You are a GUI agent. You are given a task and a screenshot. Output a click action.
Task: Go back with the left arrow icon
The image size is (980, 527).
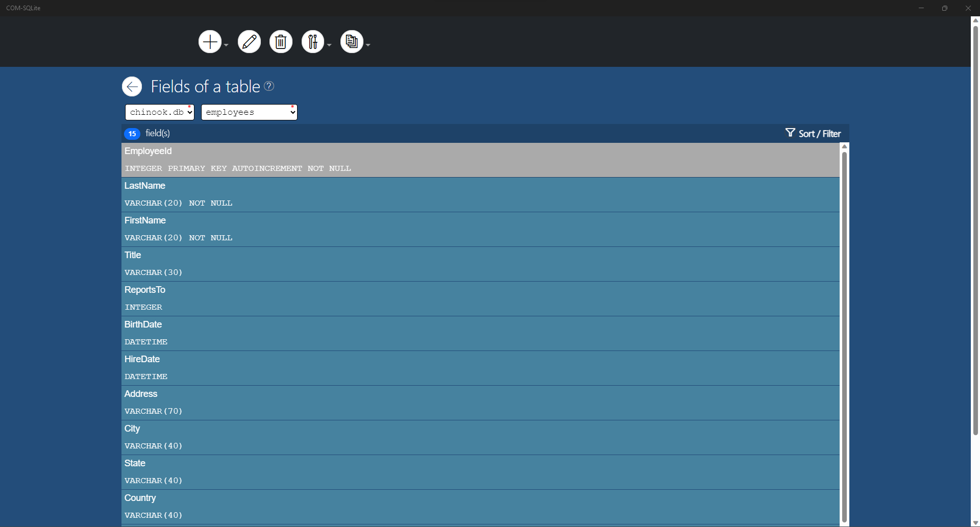point(132,86)
